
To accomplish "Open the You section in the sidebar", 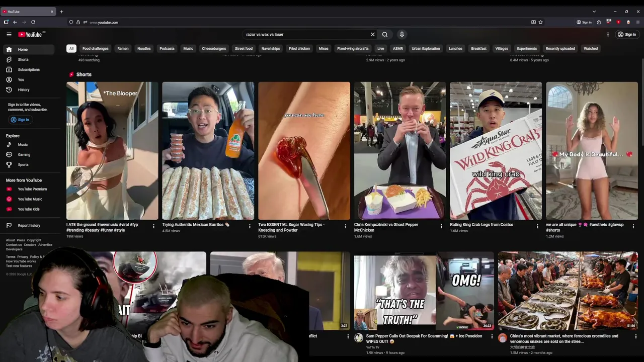I will pyautogui.click(x=28, y=79).
